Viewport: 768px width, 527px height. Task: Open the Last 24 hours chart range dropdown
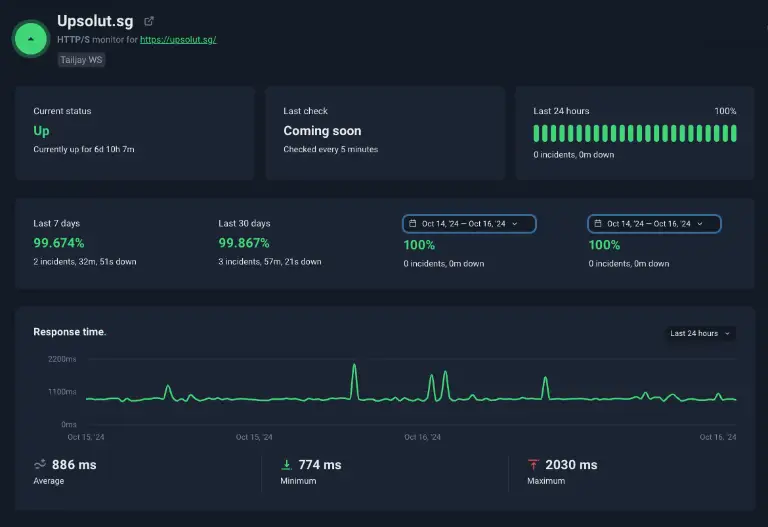pos(700,333)
